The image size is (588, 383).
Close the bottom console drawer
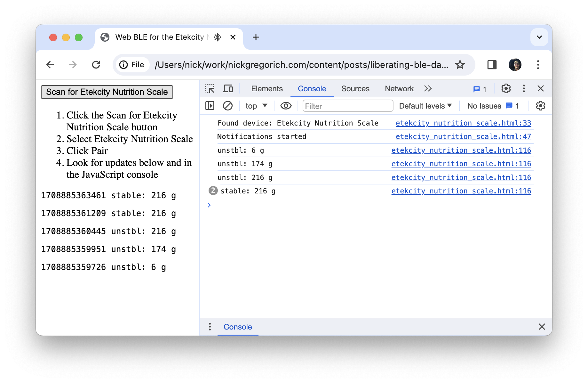[542, 327]
